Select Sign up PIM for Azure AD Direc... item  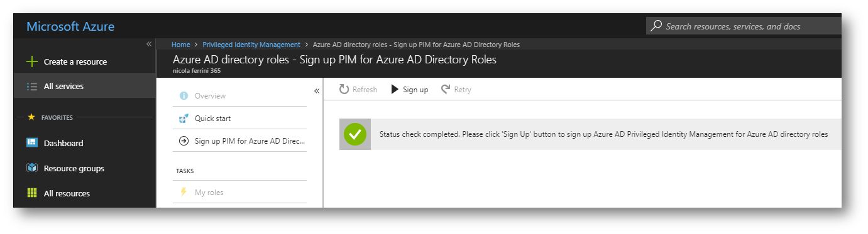pos(239,141)
